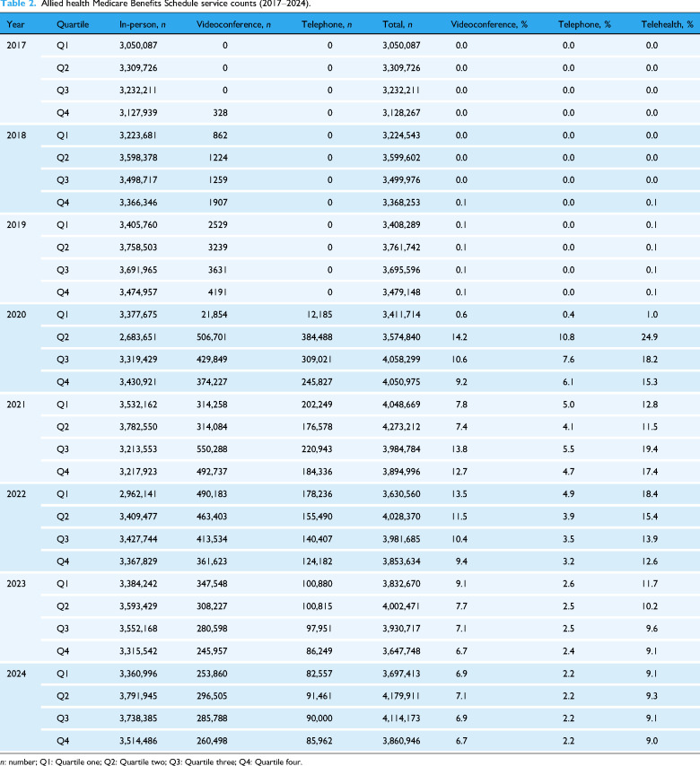
Task: Select the telephone count 384,488
Action: coord(317,337)
